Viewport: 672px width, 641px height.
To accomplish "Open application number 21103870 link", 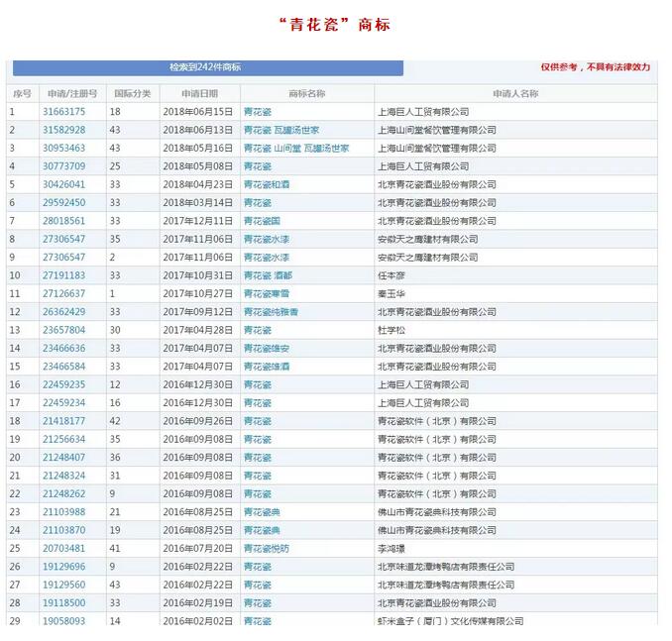I will click(x=63, y=530).
